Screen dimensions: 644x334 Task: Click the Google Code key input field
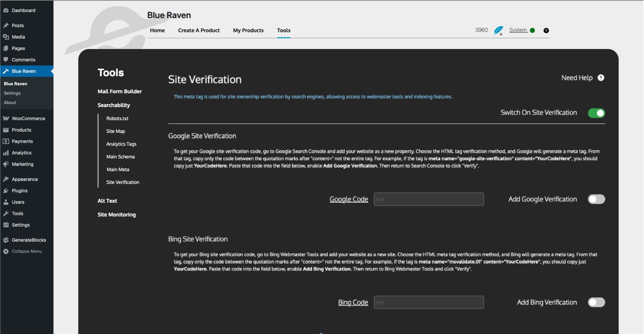click(x=429, y=199)
